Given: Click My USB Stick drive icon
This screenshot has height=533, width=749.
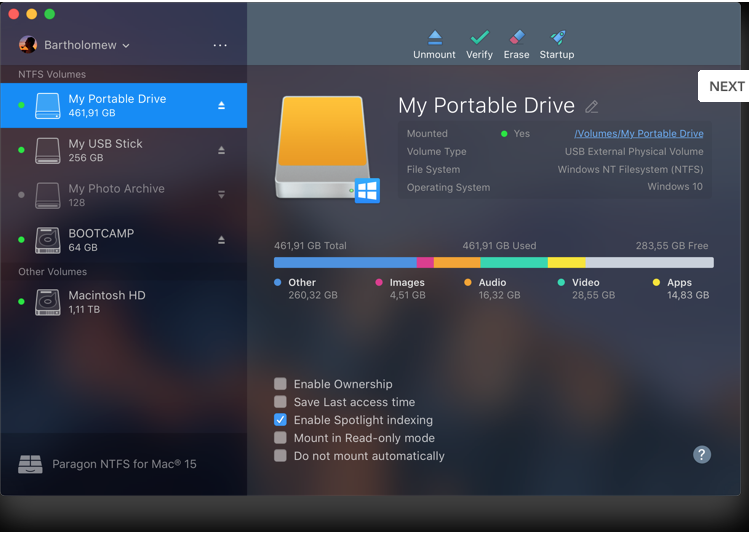Looking at the screenshot, I should click(48, 150).
